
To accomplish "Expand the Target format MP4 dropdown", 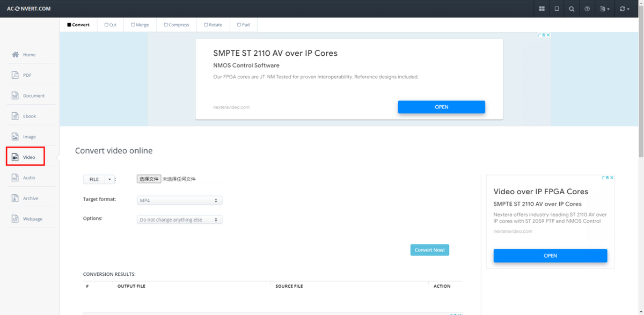I will point(179,201).
